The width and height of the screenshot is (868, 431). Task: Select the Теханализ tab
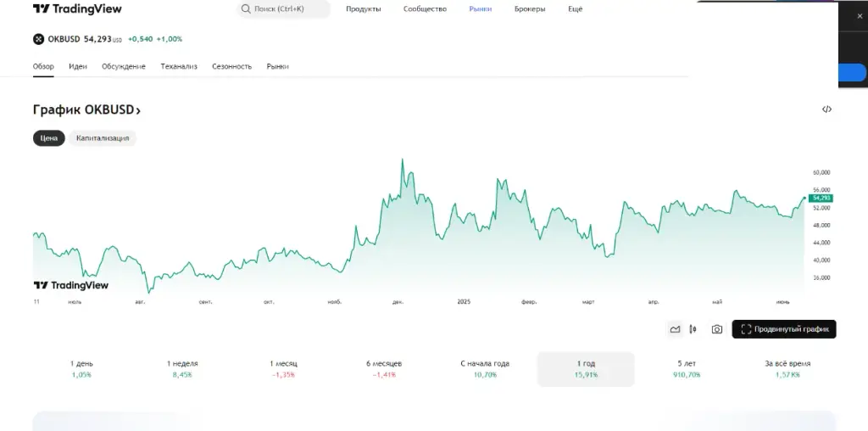click(179, 66)
